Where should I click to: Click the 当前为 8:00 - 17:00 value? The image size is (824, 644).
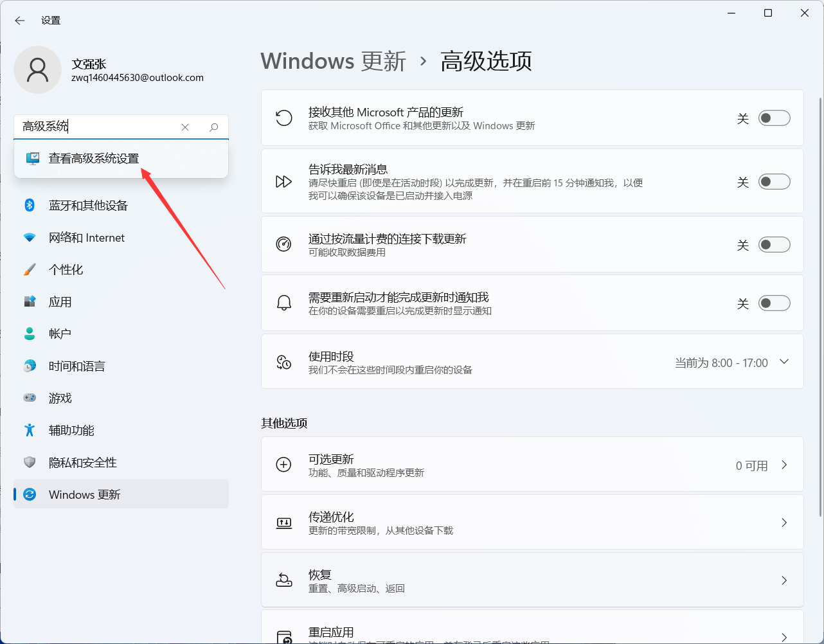point(721,363)
